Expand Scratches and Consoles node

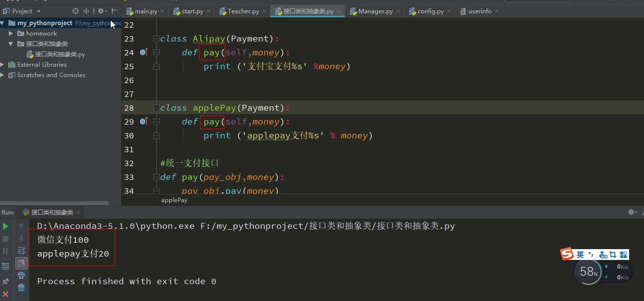point(3,75)
